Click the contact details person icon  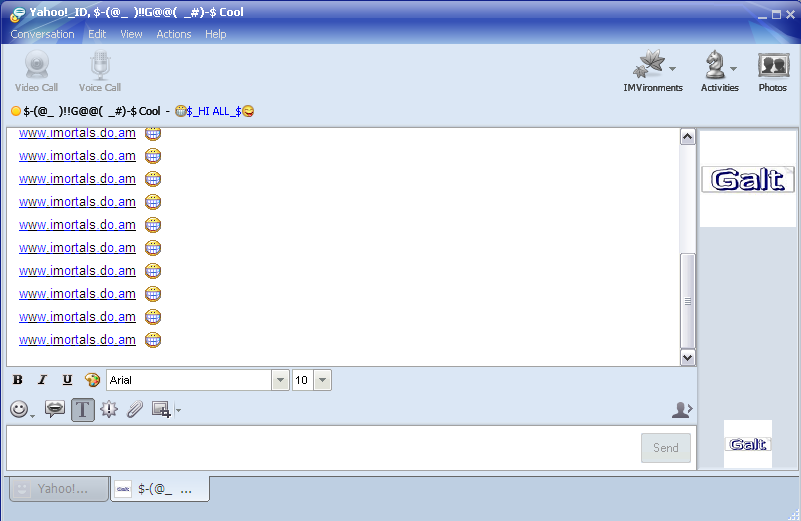pos(682,409)
